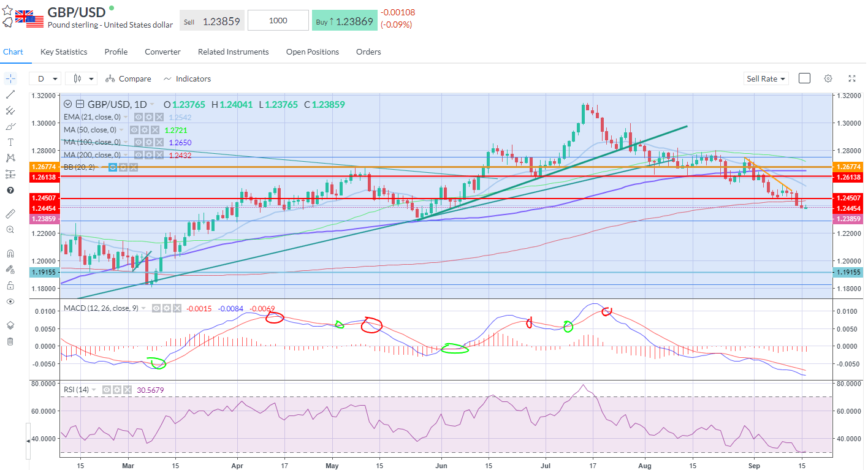Expand the EMA (21, close, 0) dropdown arrow
Screen dimensions: 868x470
click(126, 117)
